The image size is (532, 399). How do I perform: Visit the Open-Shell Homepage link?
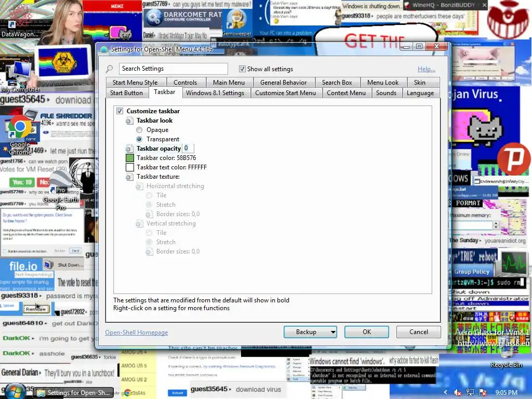coord(137,332)
